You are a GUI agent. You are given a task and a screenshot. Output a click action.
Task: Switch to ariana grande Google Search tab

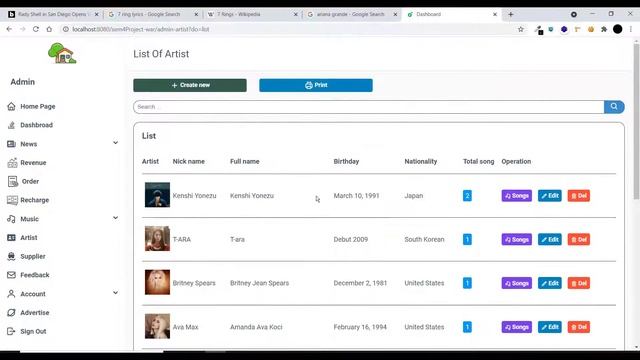click(352, 14)
